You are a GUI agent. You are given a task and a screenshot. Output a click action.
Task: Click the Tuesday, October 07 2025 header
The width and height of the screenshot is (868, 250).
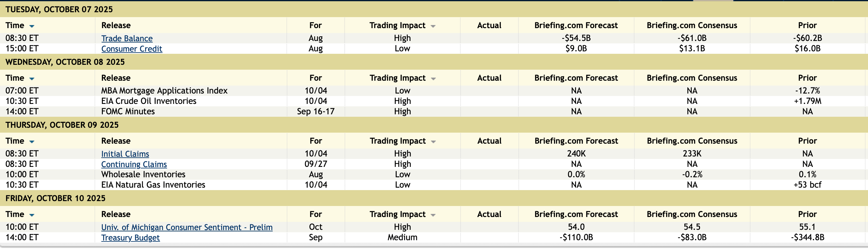59,9
